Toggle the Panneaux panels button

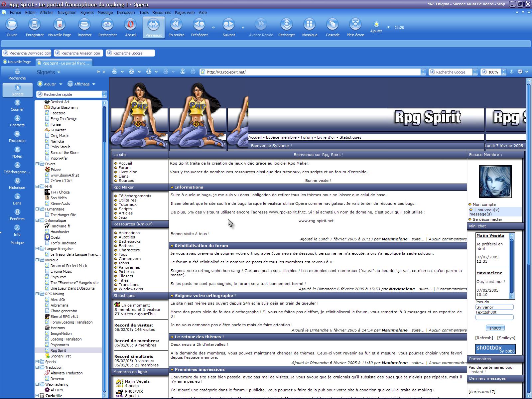(154, 27)
